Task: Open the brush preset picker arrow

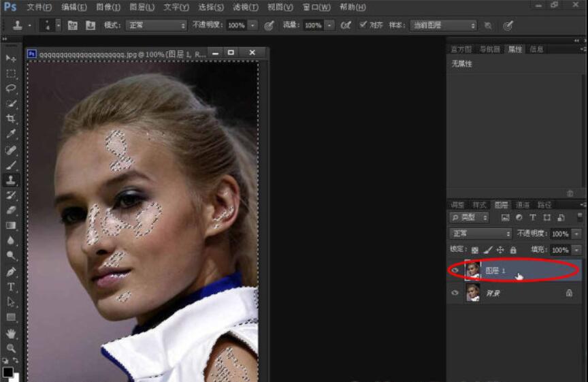Action: click(58, 25)
